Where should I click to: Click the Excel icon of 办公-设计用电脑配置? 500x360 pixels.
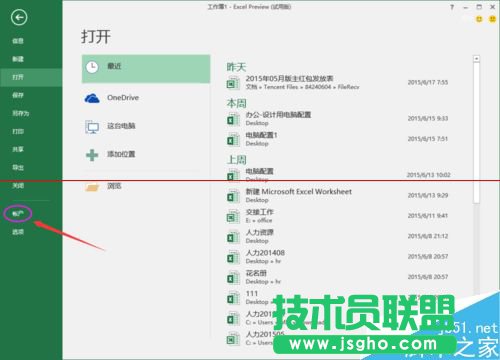233,119
